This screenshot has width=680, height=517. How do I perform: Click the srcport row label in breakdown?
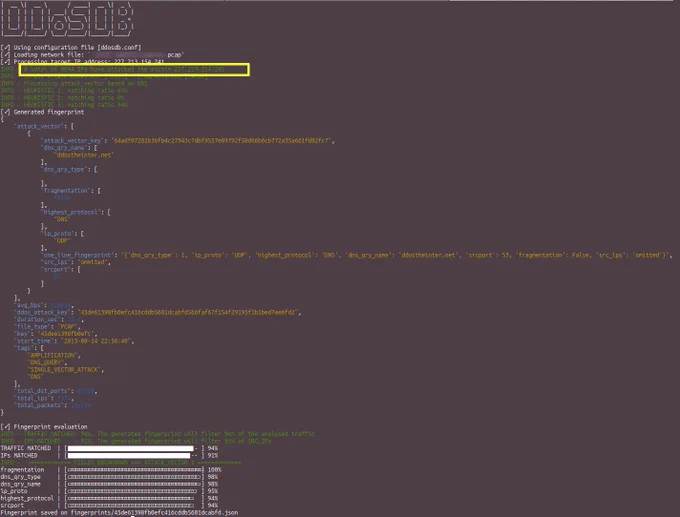[13, 505]
